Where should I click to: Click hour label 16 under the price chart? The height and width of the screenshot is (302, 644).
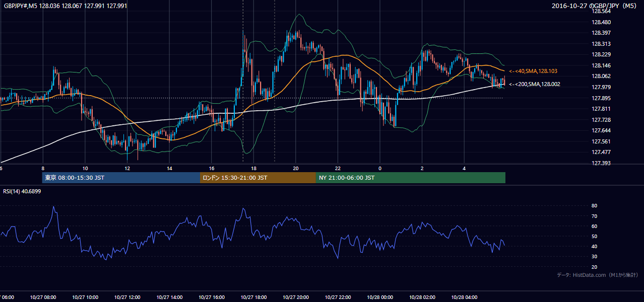click(x=212, y=168)
